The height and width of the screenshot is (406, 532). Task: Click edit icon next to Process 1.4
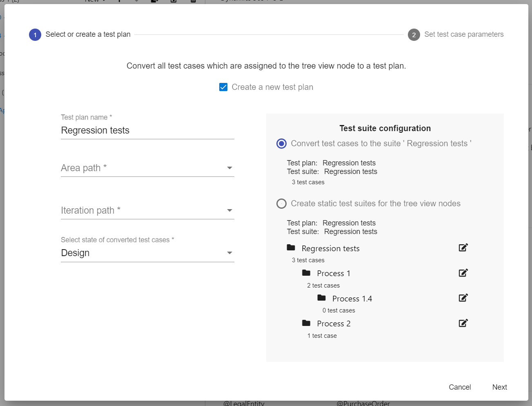(x=463, y=298)
